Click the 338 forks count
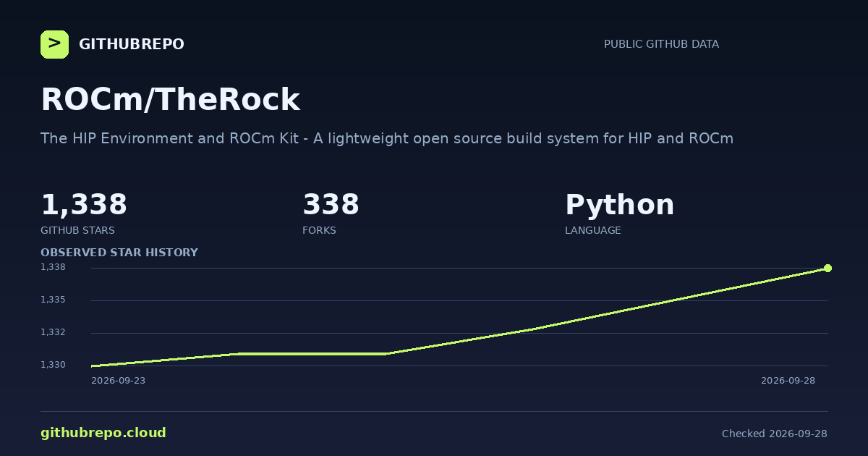Screen dimensions: 868x456 point(331,205)
